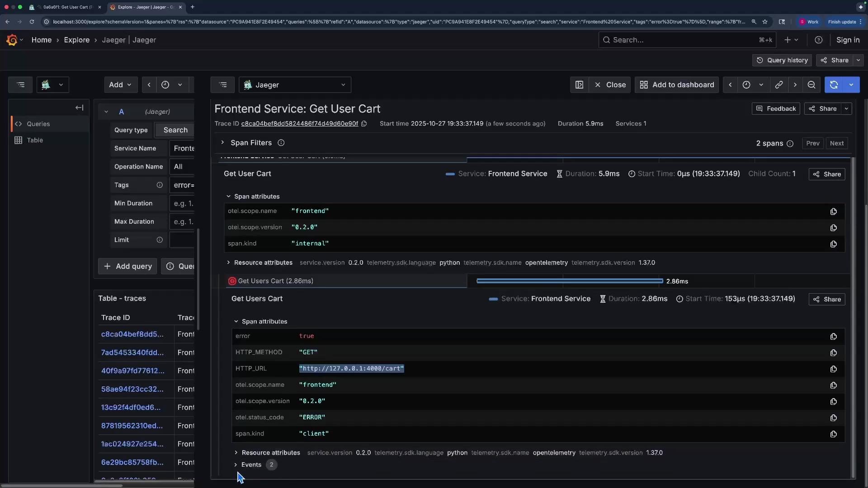
Task: Copy the span.kind "internal" attribute
Action: [833, 244]
